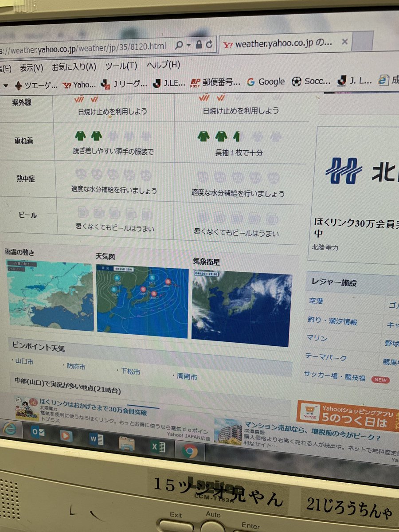Open 山口市 pinpoint weather link

(x=24, y=361)
